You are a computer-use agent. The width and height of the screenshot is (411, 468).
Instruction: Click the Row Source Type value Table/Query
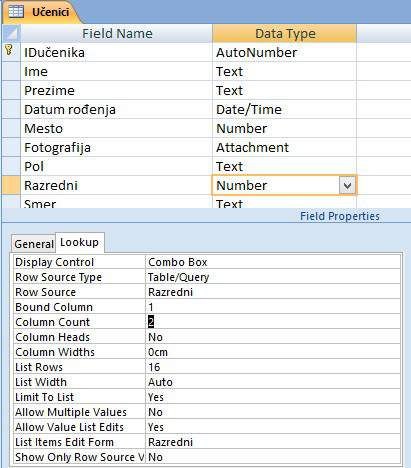click(x=273, y=277)
